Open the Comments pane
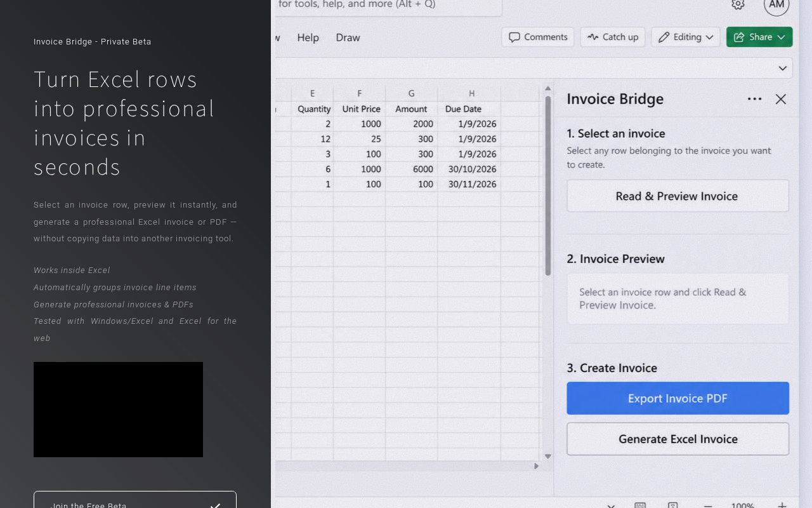This screenshot has height=508, width=812. [x=538, y=37]
